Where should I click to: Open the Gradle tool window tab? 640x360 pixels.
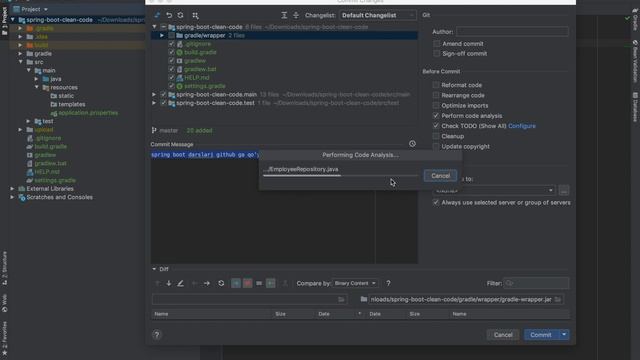pyautogui.click(x=635, y=21)
